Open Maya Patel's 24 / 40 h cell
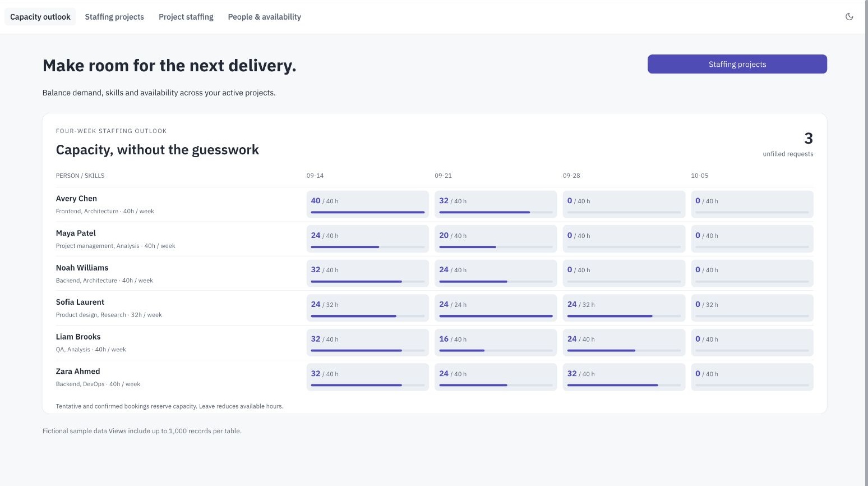Viewport: 868px width, 486px height. (x=368, y=239)
